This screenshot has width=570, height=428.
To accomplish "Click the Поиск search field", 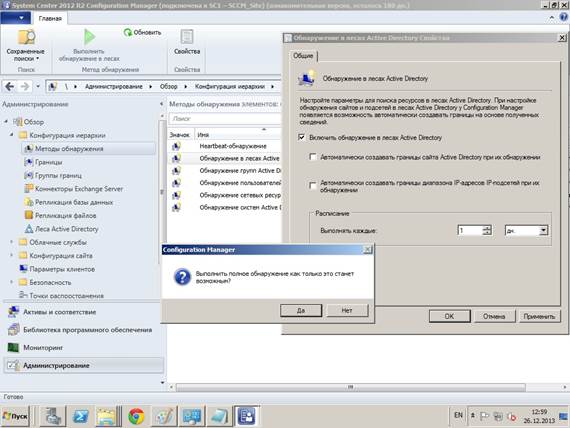I will click(x=225, y=119).
